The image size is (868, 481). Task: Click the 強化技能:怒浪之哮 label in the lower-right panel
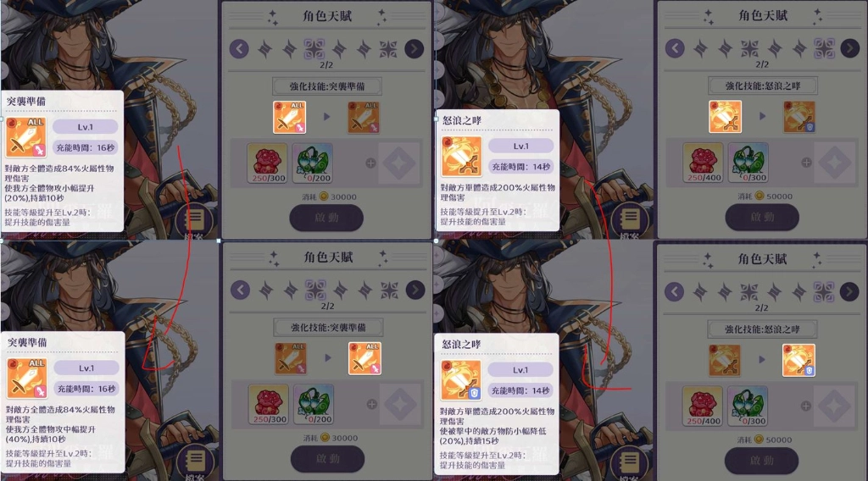[762, 329]
